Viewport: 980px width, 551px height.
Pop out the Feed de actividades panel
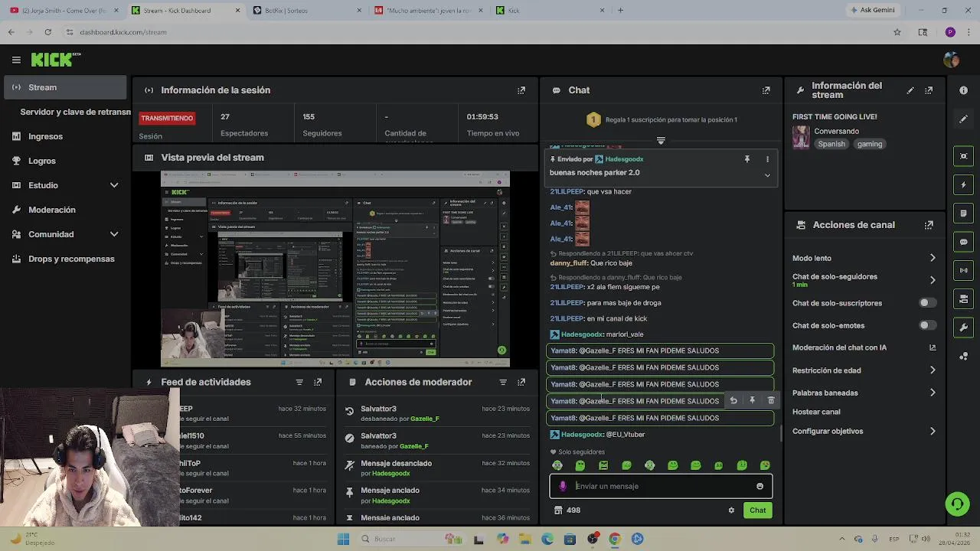[318, 382]
